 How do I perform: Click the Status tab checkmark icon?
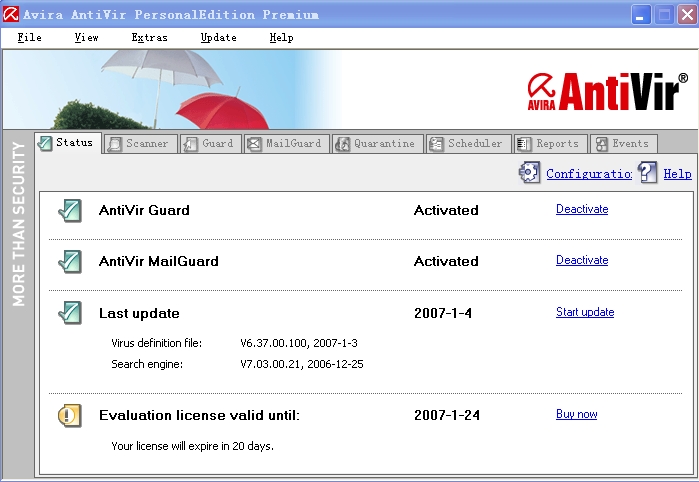pyautogui.click(x=45, y=143)
